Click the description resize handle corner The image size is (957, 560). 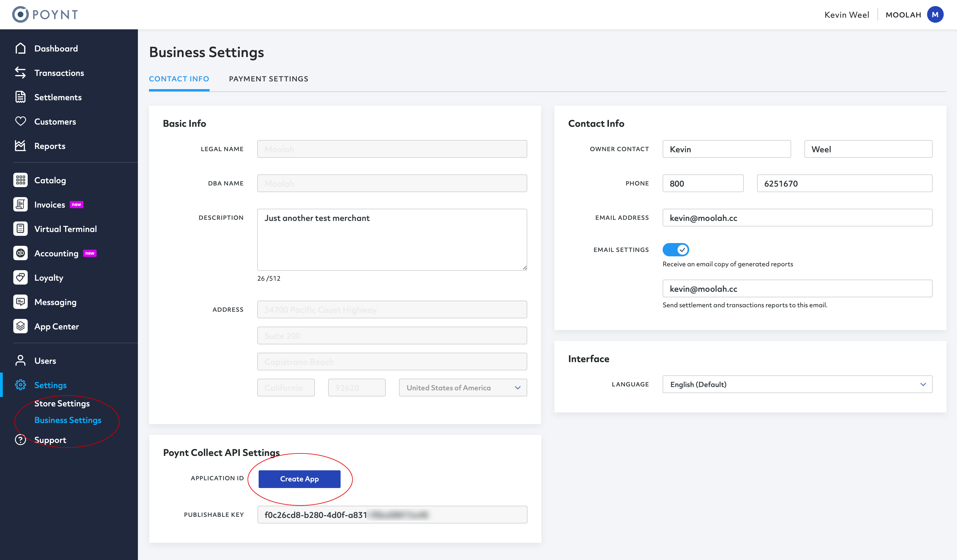tap(524, 268)
